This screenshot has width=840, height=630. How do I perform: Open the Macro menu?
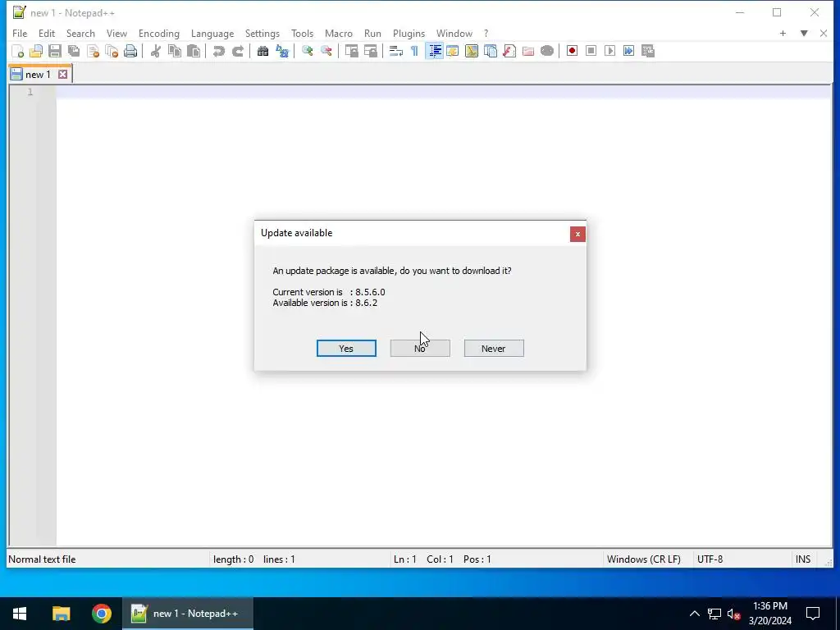(x=339, y=33)
